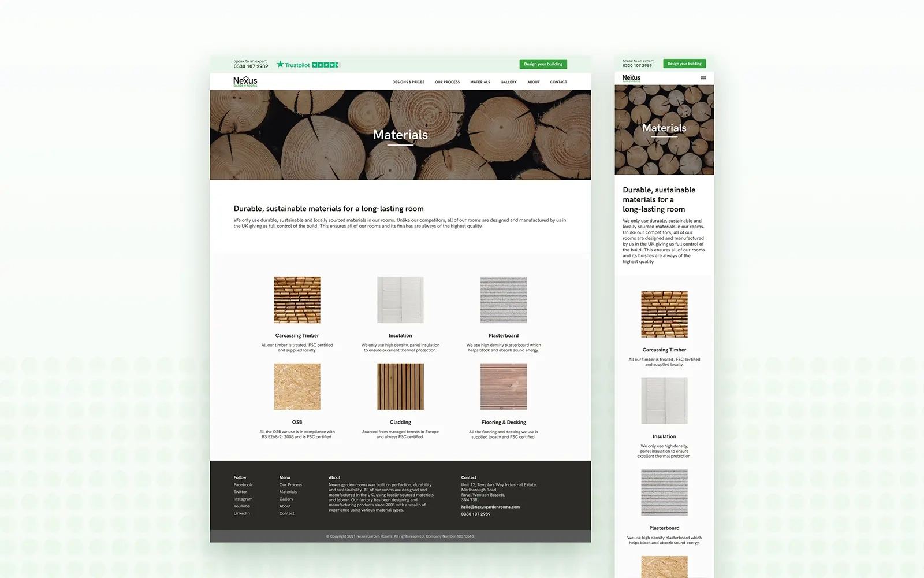The height and width of the screenshot is (578, 924).
Task: Click the Carcassing Timber material image
Action: coord(297,299)
